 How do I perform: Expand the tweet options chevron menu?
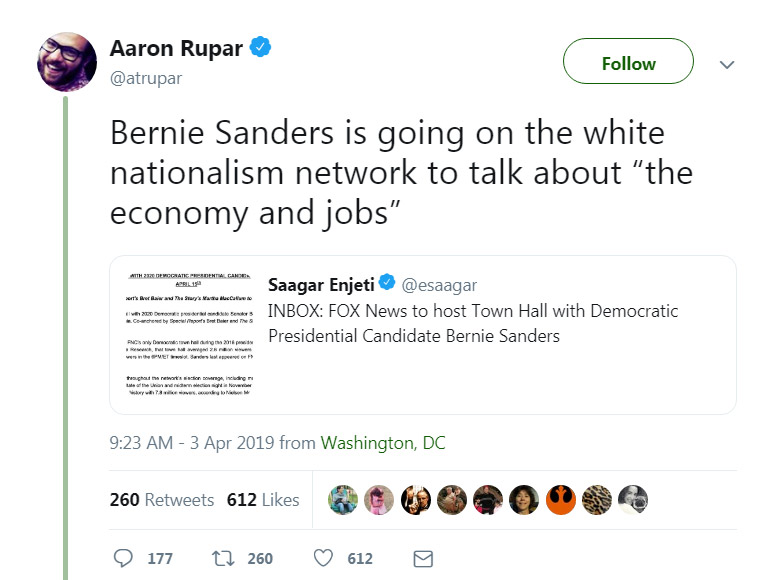point(728,64)
